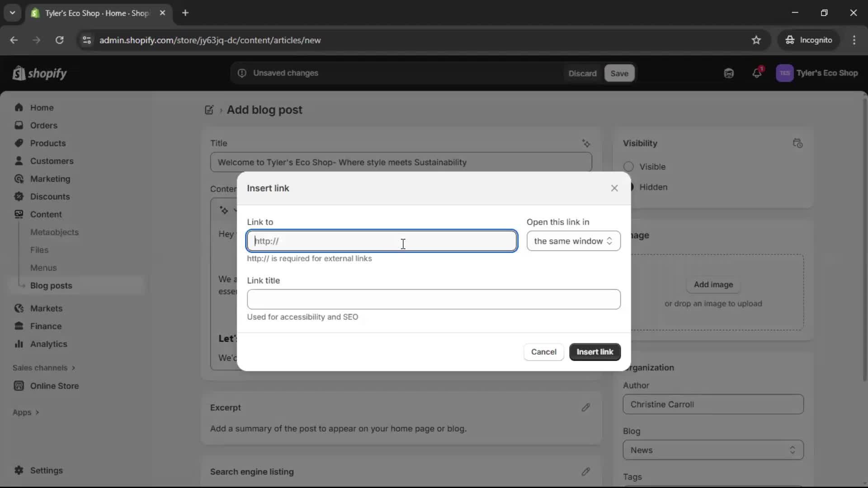
Task: Open the 'the same window' dropdown
Action: coord(573,241)
